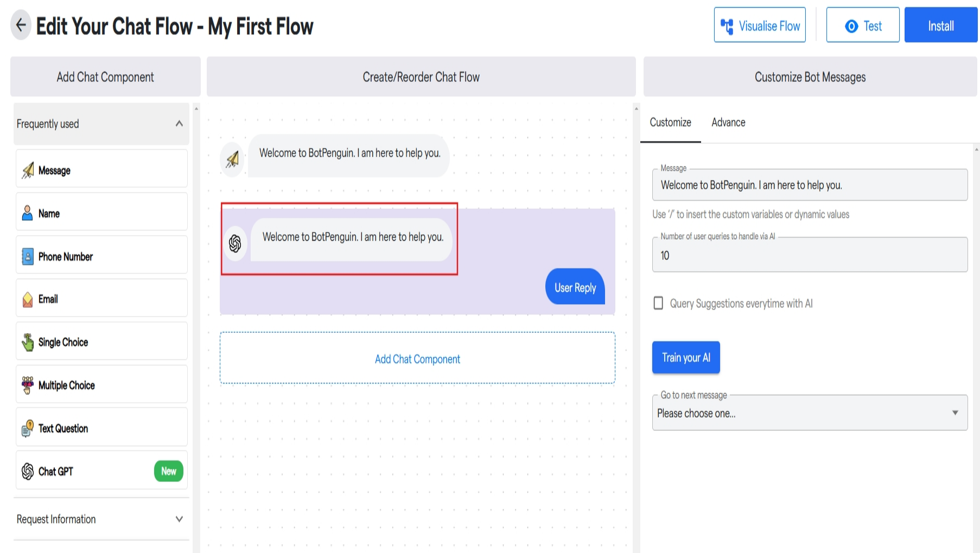
Task: Enable Query Suggestions everytime with AI checkbox
Action: pyautogui.click(x=658, y=303)
